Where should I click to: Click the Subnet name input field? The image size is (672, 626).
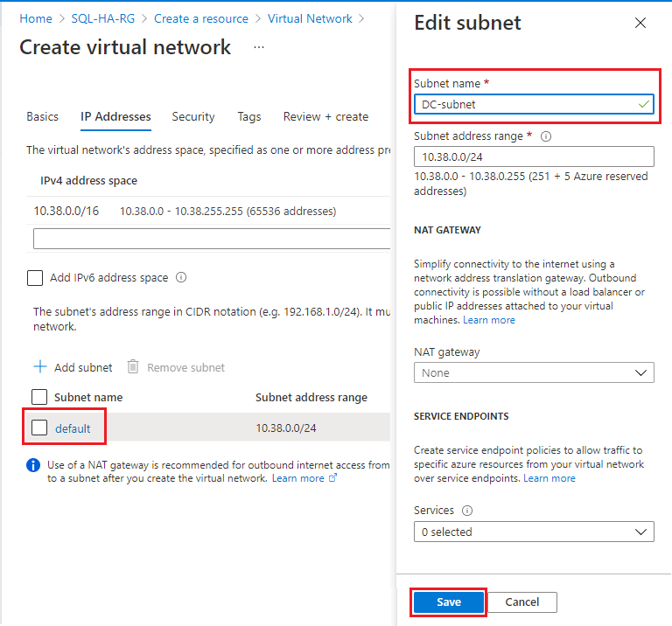coord(534,104)
